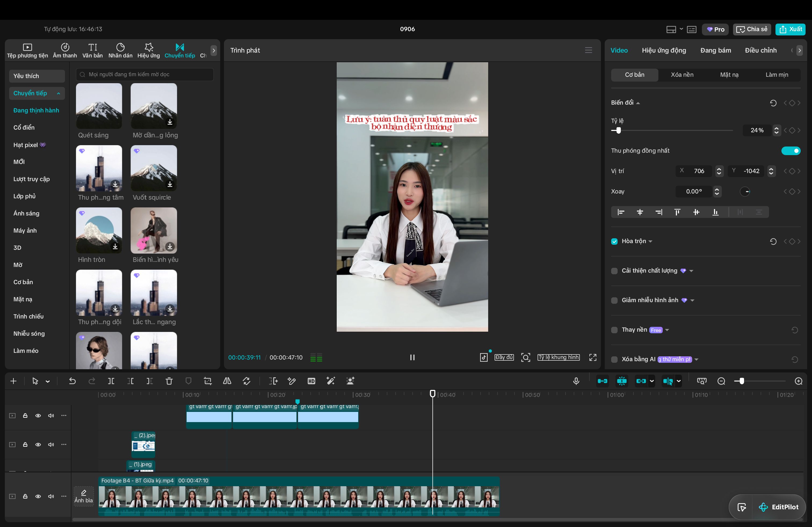Screen dimensions: 812x527
Task: Mute the top text track speaker
Action: point(51,416)
